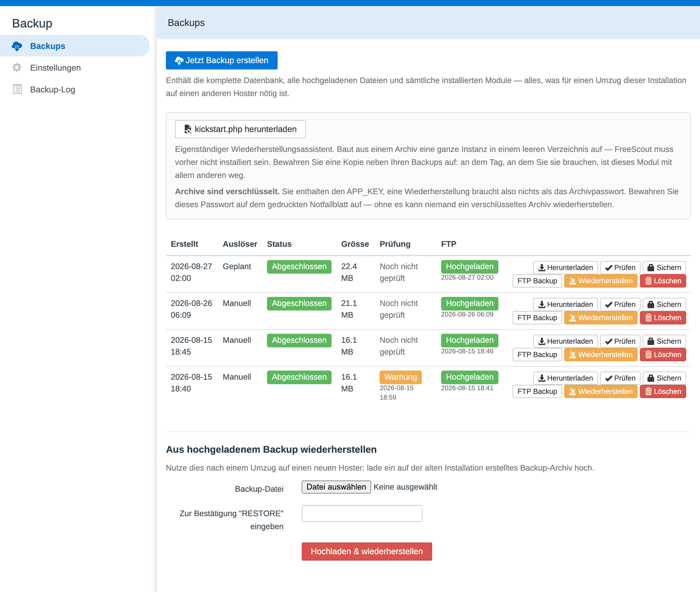Click FTP Backup for 2026-08-15 18:45 row
The image size is (700, 592).
537,354
